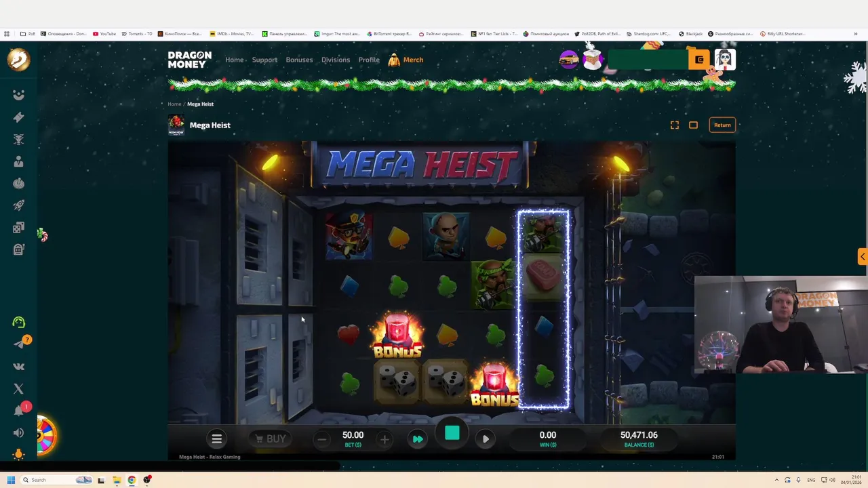Open the IMDb Movies bookmark
Screen dimensions: 868x488
click(x=232, y=34)
